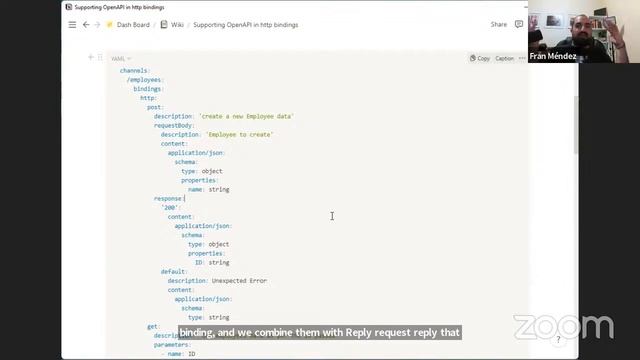
Task: Click the 'parameters:' line
Action: (172, 345)
